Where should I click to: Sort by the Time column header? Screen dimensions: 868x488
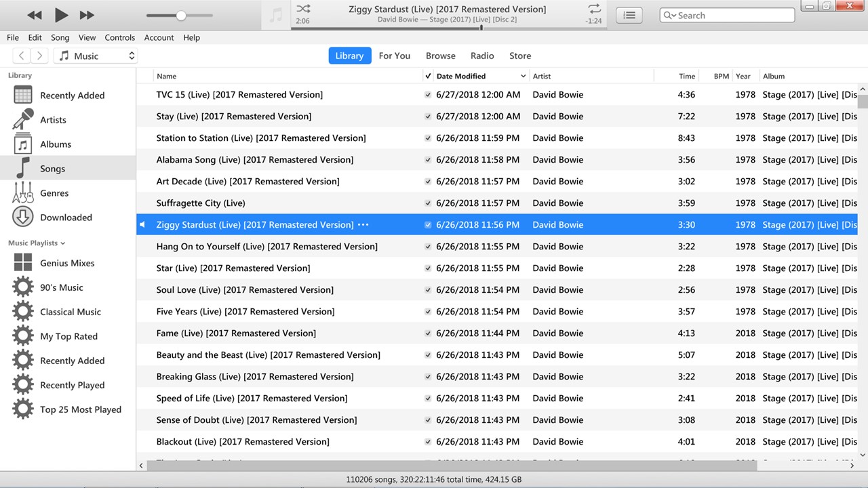point(686,76)
